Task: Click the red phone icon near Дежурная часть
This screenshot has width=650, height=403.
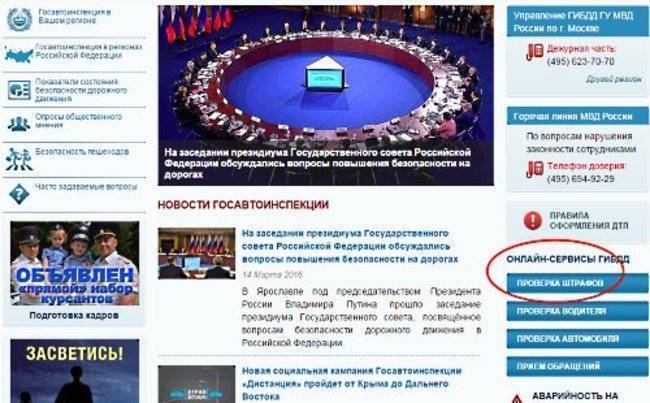Action: [535, 52]
